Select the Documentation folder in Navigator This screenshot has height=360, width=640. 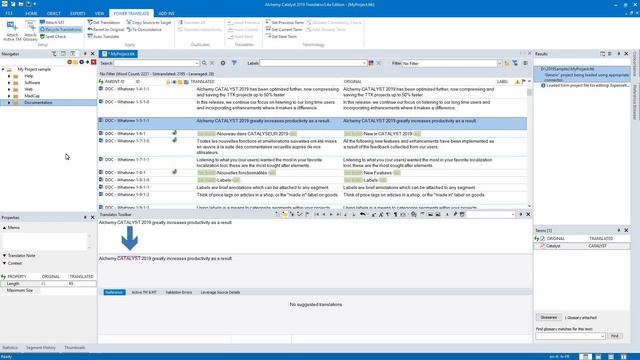(38, 102)
